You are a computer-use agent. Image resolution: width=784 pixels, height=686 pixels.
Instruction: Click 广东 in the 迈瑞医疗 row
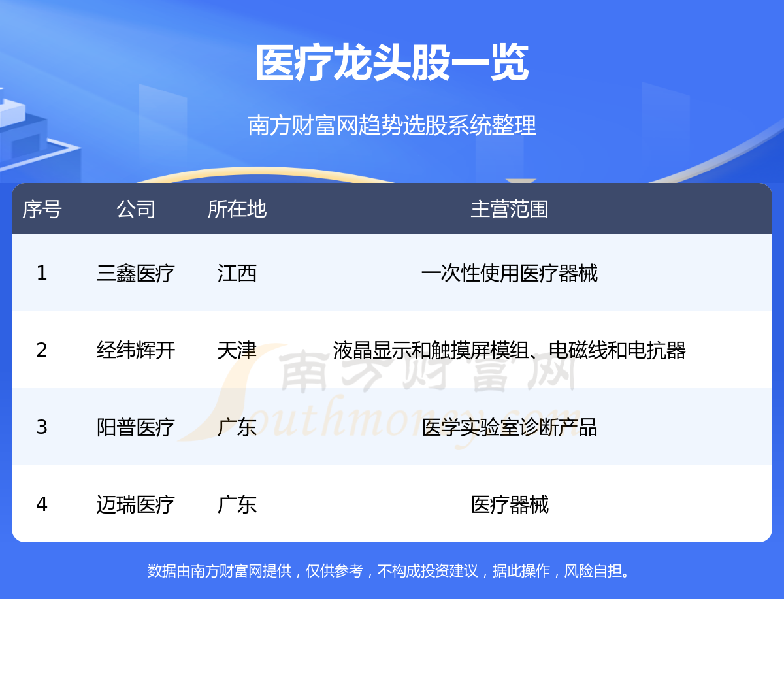click(x=237, y=504)
